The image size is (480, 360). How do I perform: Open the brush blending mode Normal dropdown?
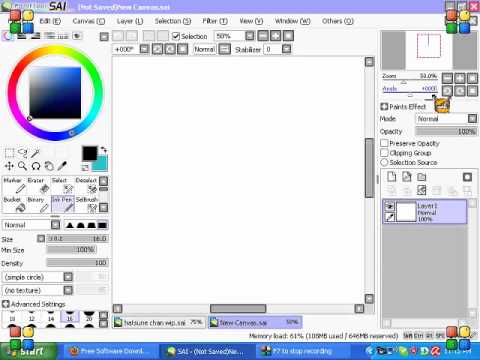click(56, 225)
